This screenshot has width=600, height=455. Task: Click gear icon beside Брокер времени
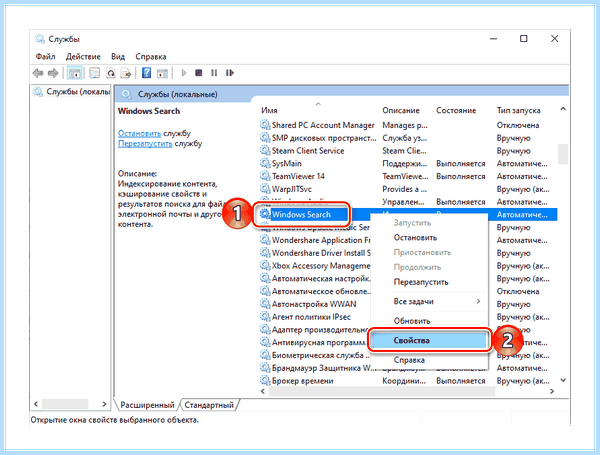tap(265, 380)
